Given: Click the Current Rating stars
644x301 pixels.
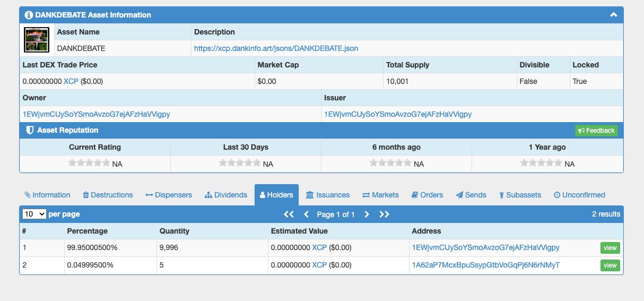Looking at the screenshot, I should (x=89, y=164).
